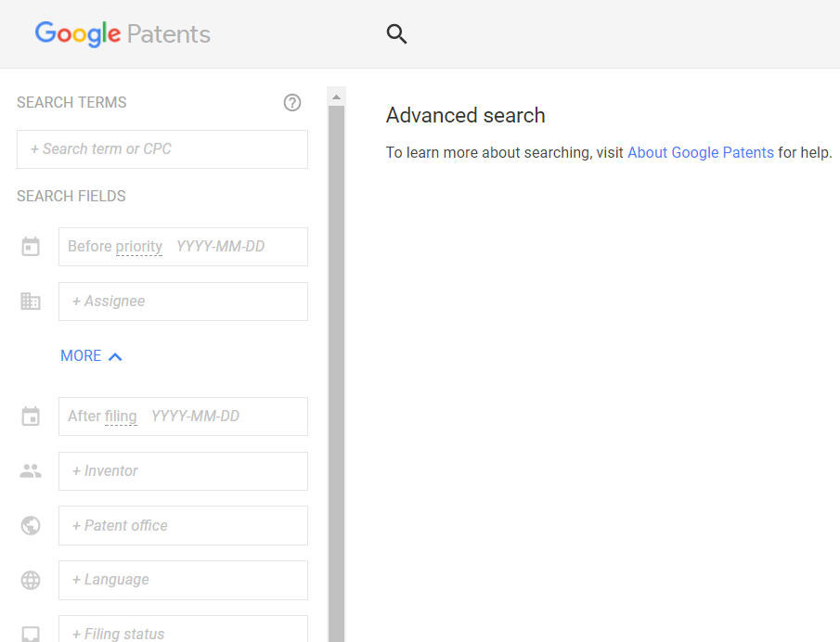Click the language globe icon beside Language
This screenshot has height=642, width=840.
point(31,581)
